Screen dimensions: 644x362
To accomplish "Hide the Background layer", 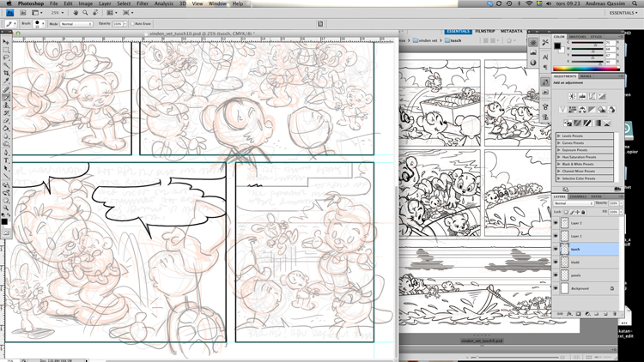I will click(x=556, y=288).
